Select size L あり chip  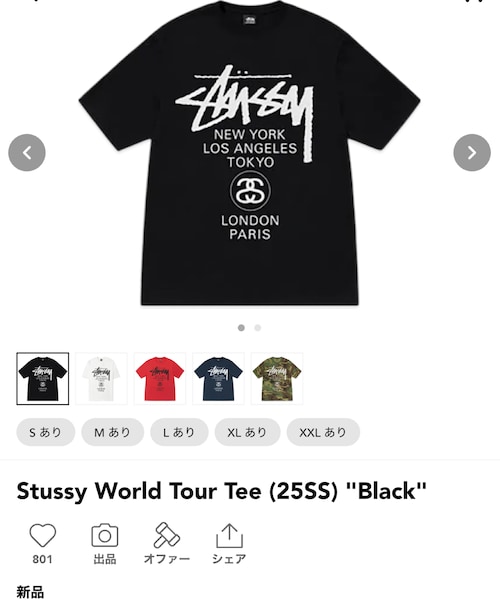click(179, 432)
